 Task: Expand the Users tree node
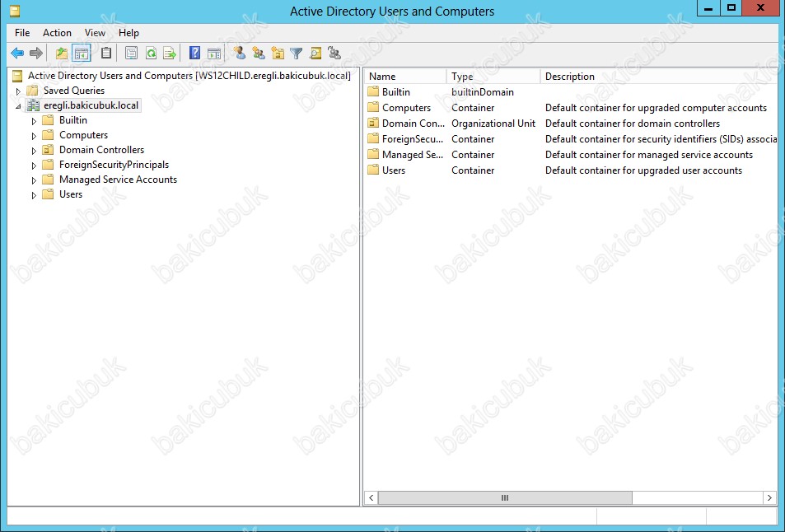(x=34, y=195)
